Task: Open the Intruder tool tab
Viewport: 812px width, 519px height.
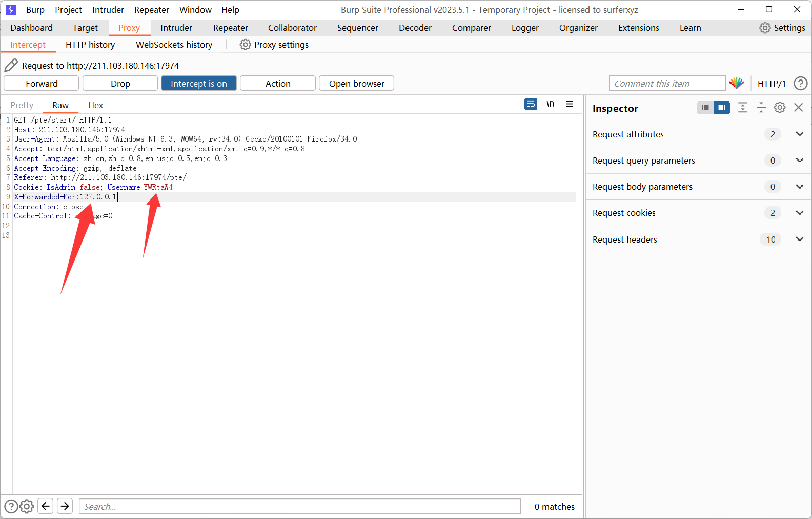Action: click(x=176, y=28)
